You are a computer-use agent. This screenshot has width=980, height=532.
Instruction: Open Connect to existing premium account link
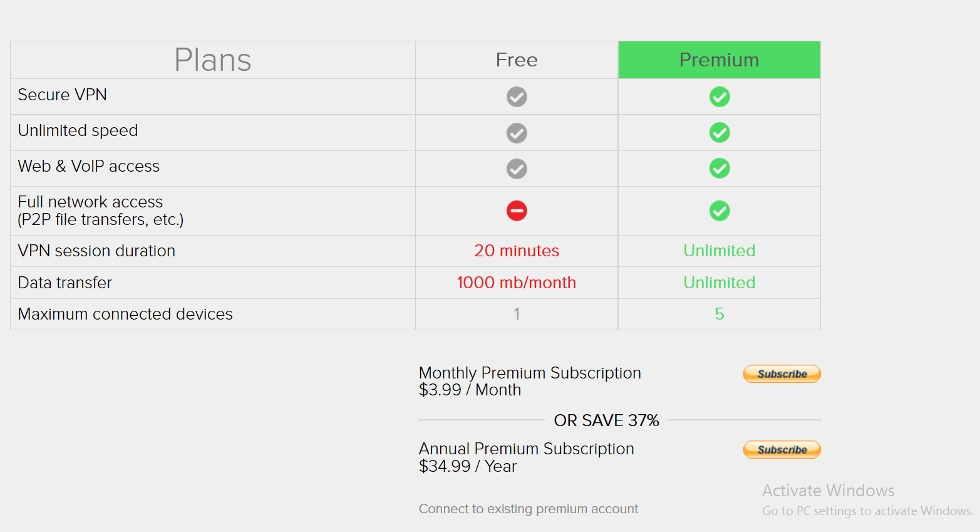(529, 509)
